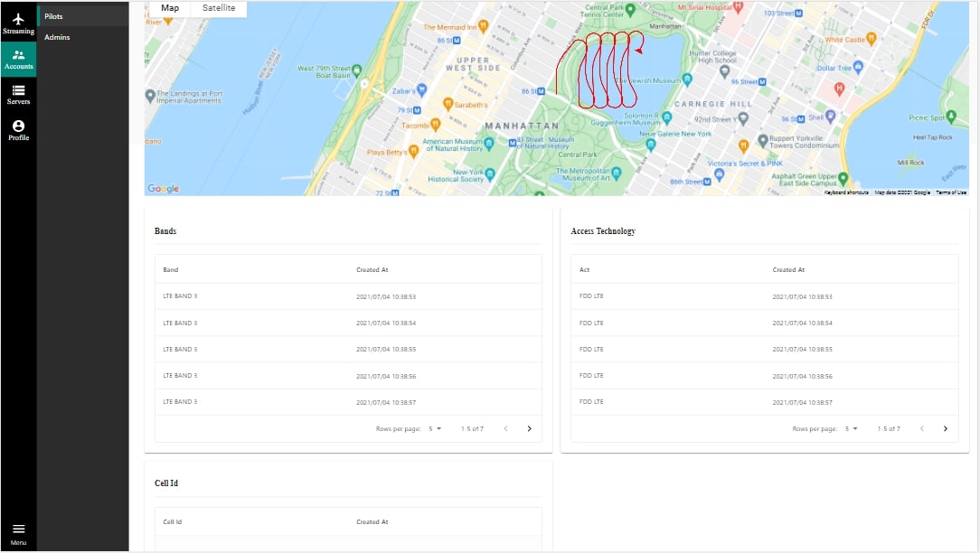Open rows per page dropdown in Bands table
The width and height of the screenshot is (980, 553).
(x=435, y=428)
